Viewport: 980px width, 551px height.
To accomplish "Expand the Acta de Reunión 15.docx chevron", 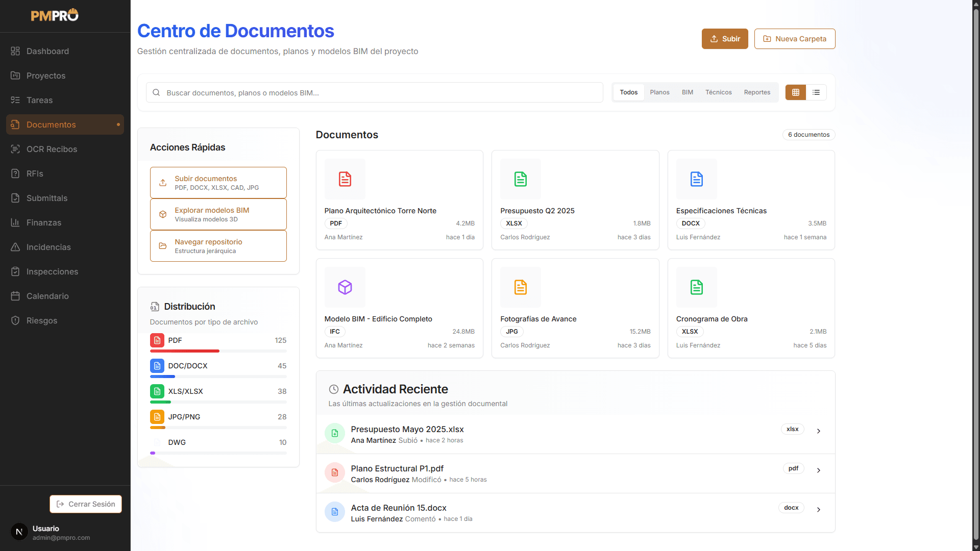I will coord(819,510).
